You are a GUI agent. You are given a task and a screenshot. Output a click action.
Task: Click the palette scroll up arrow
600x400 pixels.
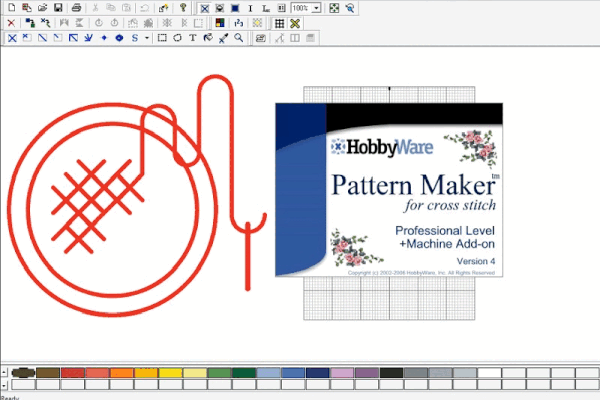click(4, 372)
